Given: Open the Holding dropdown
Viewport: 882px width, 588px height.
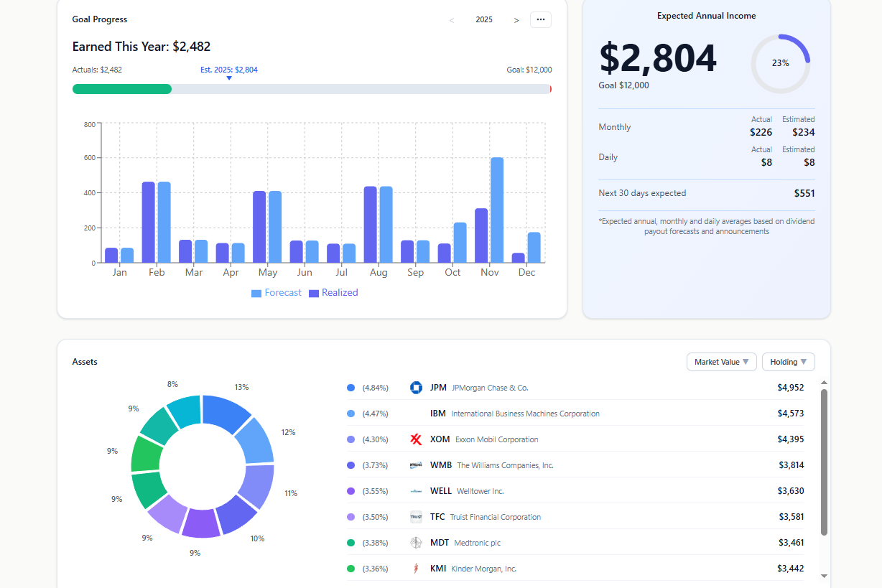Looking at the screenshot, I should click(788, 362).
